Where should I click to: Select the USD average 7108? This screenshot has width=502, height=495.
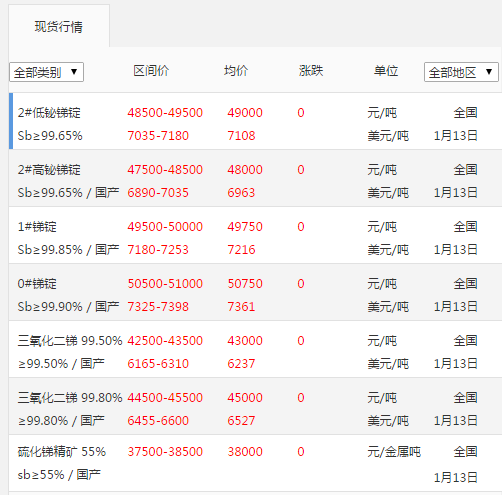(241, 136)
